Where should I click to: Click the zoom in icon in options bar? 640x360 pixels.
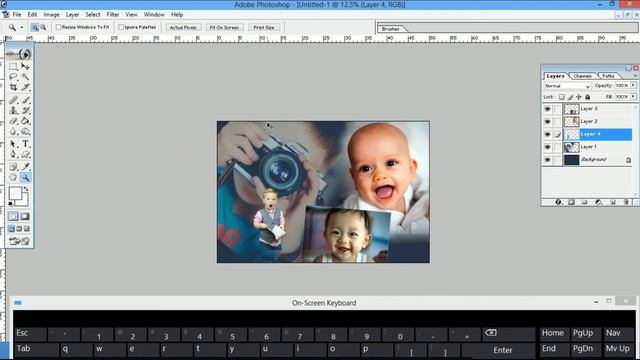click(x=35, y=27)
